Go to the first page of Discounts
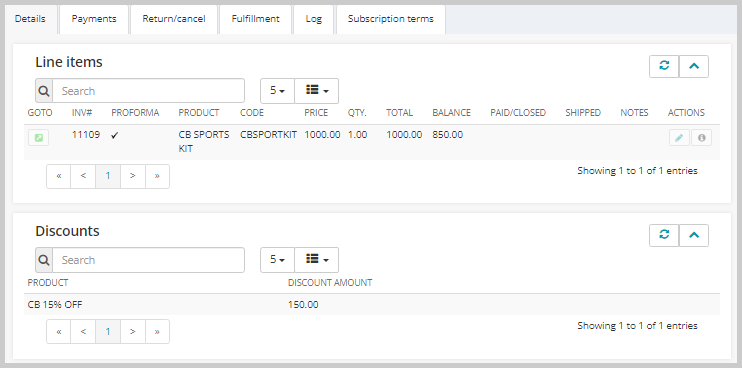Image resolution: width=742 pixels, height=368 pixels. click(x=59, y=332)
